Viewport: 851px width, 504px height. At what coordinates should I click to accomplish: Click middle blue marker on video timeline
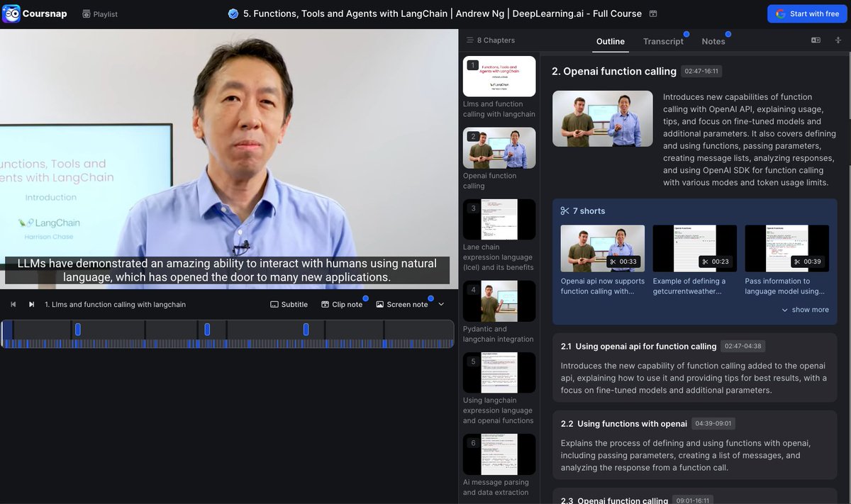(x=207, y=329)
